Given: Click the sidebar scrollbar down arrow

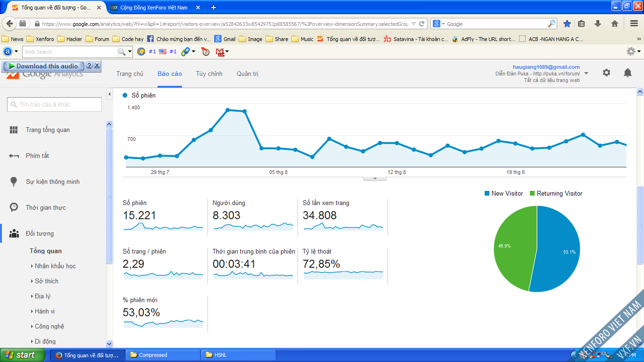Looking at the screenshot, I should (109, 344).
